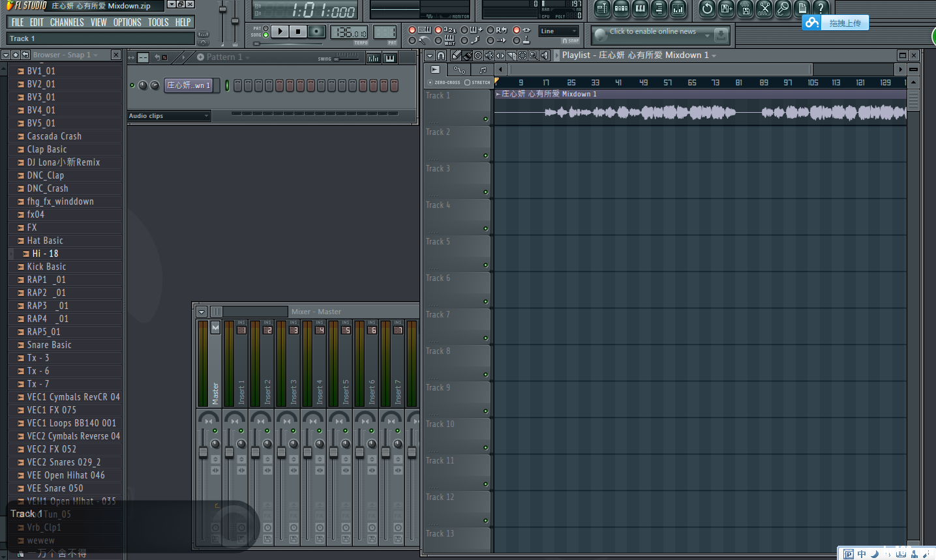
Task: Toggle Track 1 mute green light
Action: pos(485,119)
